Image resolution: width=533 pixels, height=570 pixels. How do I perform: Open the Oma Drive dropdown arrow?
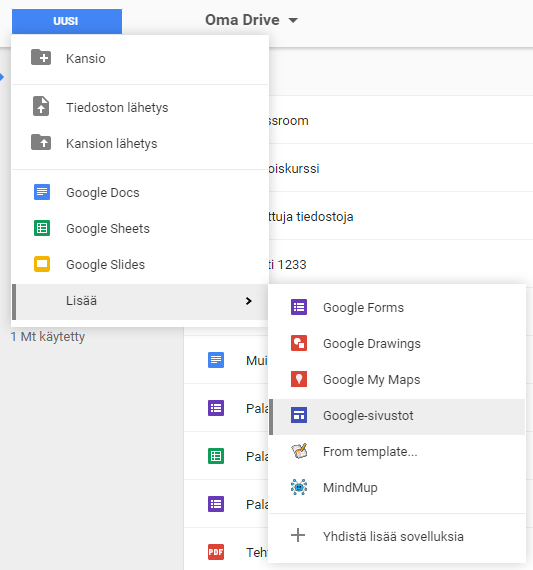(x=293, y=20)
